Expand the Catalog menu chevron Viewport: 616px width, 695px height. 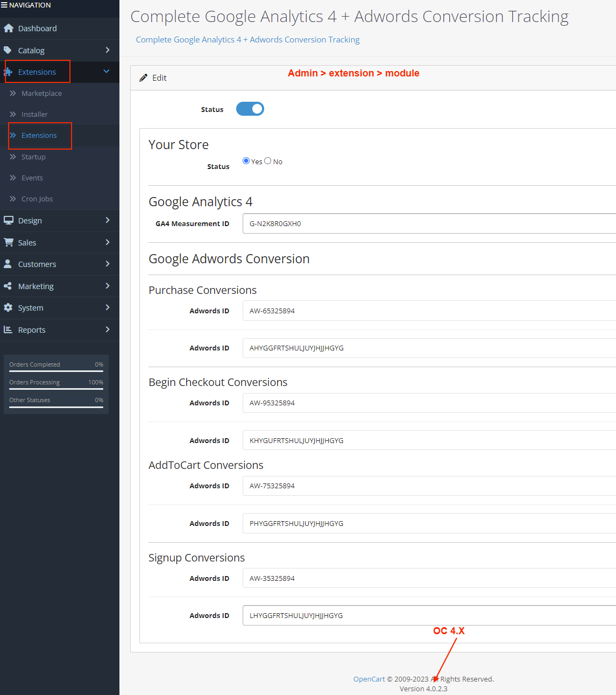[x=108, y=50]
